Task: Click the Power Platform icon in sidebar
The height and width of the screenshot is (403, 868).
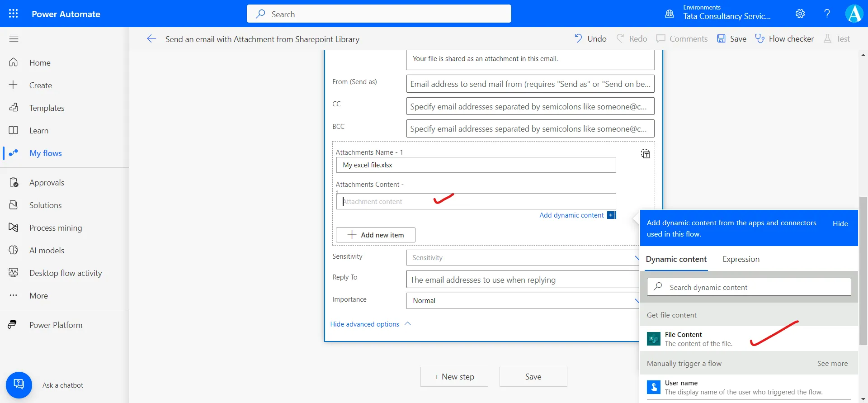Action: pos(13,325)
